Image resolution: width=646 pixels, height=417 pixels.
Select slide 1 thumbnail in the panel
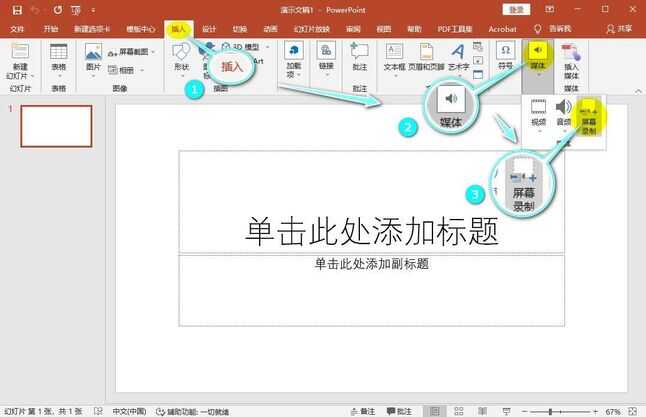click(56, 126)
